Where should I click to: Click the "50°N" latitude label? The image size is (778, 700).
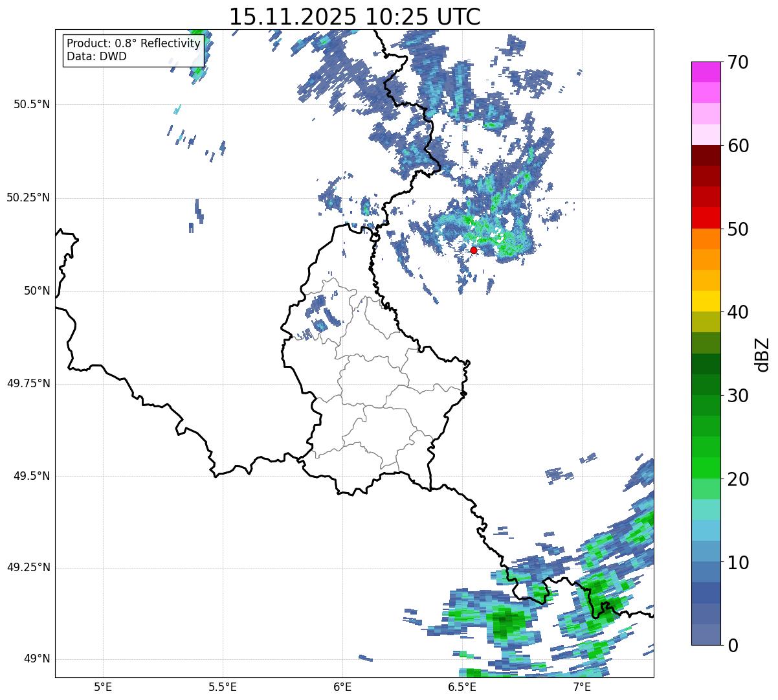37,291
